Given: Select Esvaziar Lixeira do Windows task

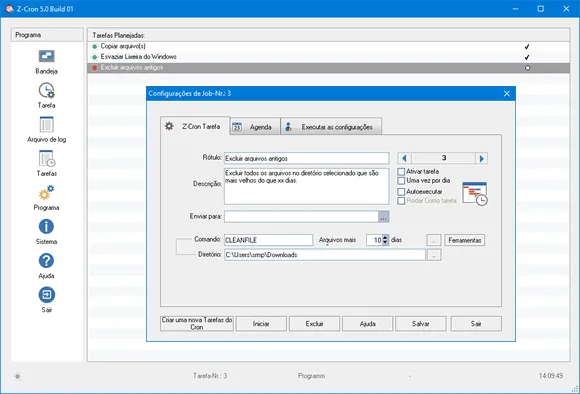Looking at the screenshot, I should 328,57.
